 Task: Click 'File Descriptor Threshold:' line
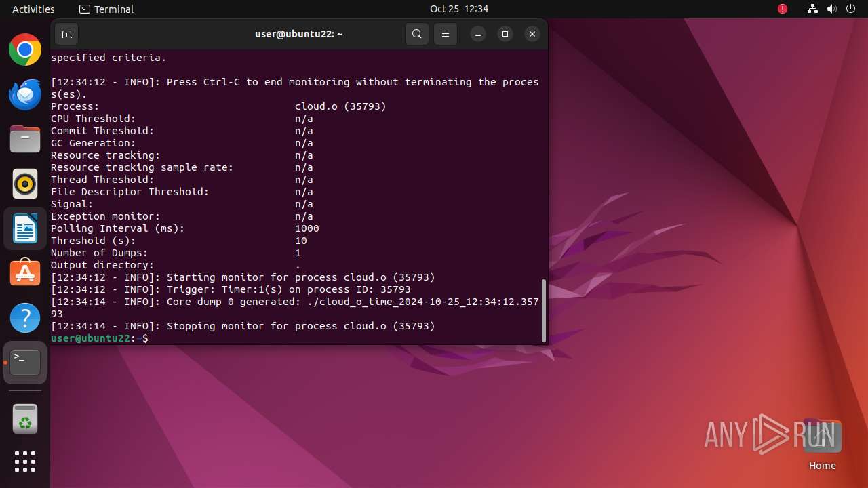click(x=182, y=192)
